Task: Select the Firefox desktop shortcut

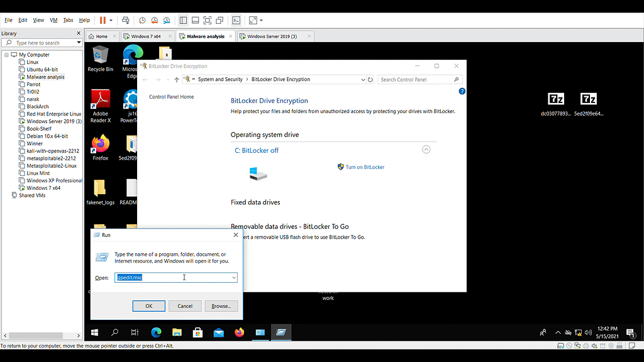Action: coord(100,148)
